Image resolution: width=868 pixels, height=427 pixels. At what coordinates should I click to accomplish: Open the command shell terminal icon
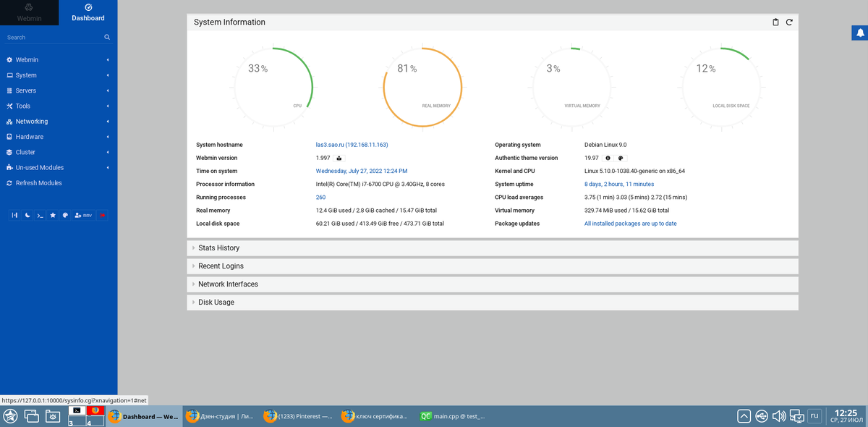tap(41, 216)
